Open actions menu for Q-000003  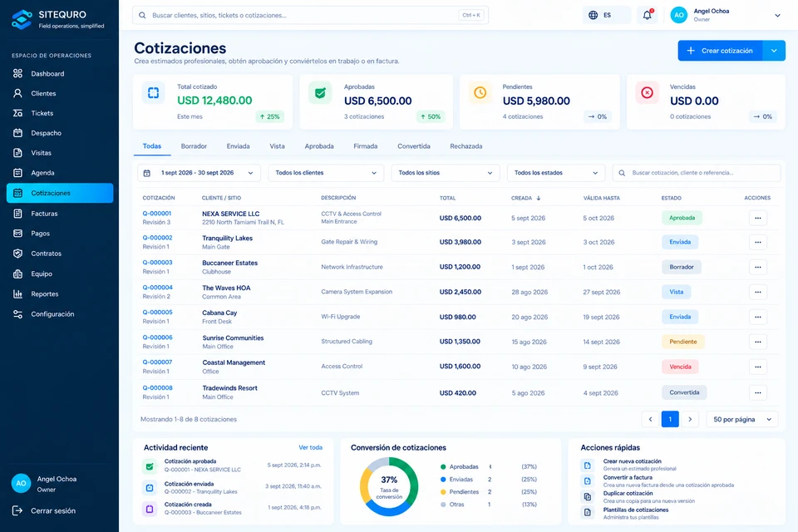pos(758,267)
